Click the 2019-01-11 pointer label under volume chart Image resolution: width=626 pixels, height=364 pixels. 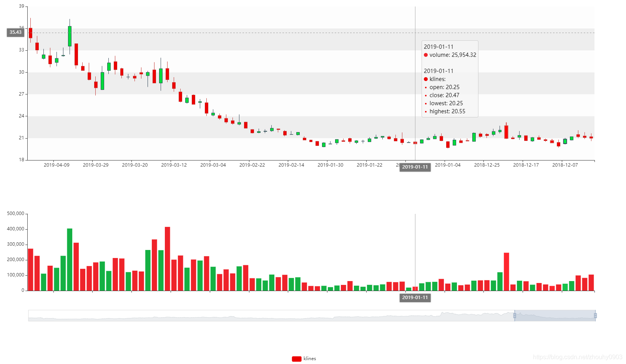[x=415, y=298]
